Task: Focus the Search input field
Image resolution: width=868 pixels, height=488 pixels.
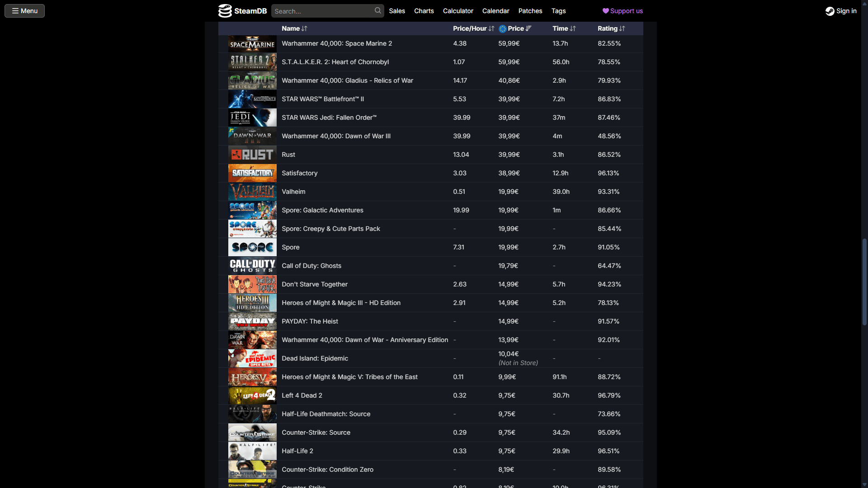Action: pyautogui.click(x=323, y=11)
